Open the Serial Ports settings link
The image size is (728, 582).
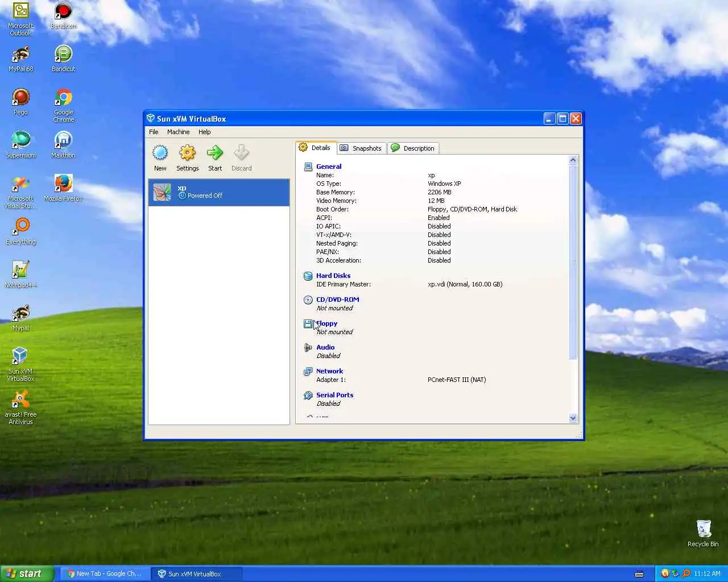[335, 395]
